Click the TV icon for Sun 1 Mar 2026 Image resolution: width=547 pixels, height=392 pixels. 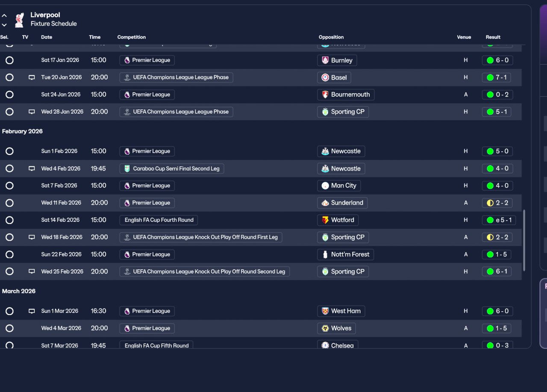(32, 311)
